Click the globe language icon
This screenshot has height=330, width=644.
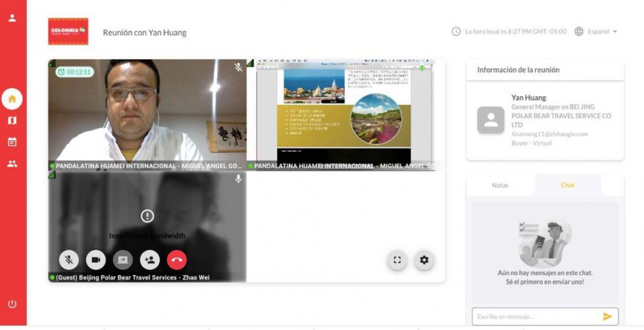coord(578,31)
